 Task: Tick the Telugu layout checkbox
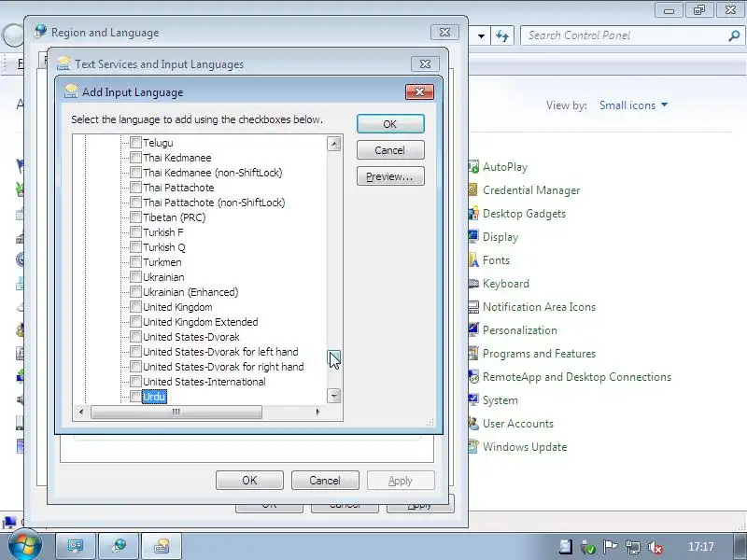(135, 143)
